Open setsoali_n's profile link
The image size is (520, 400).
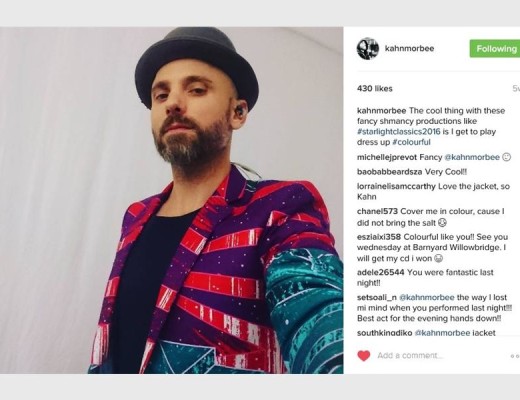click(x=377, y=297)
